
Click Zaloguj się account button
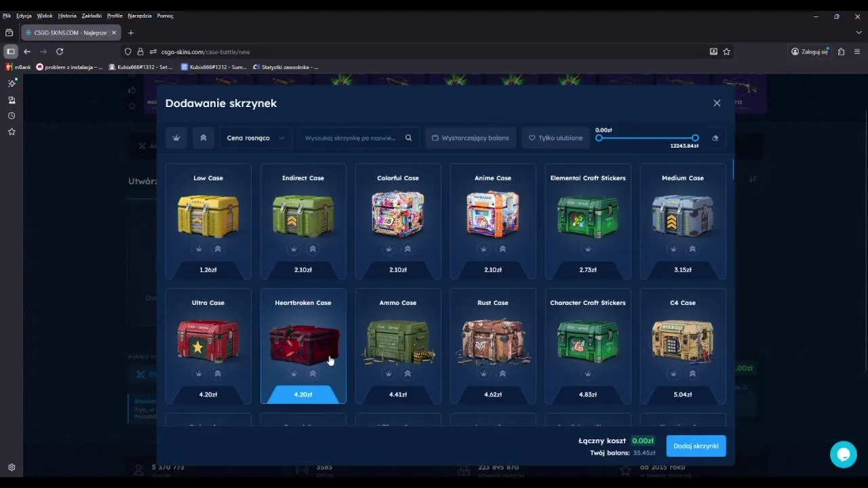coord(810,52)
